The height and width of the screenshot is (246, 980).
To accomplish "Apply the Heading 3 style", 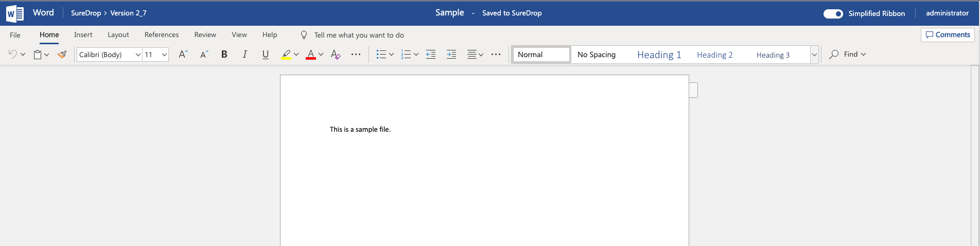I will pos(780,55).
